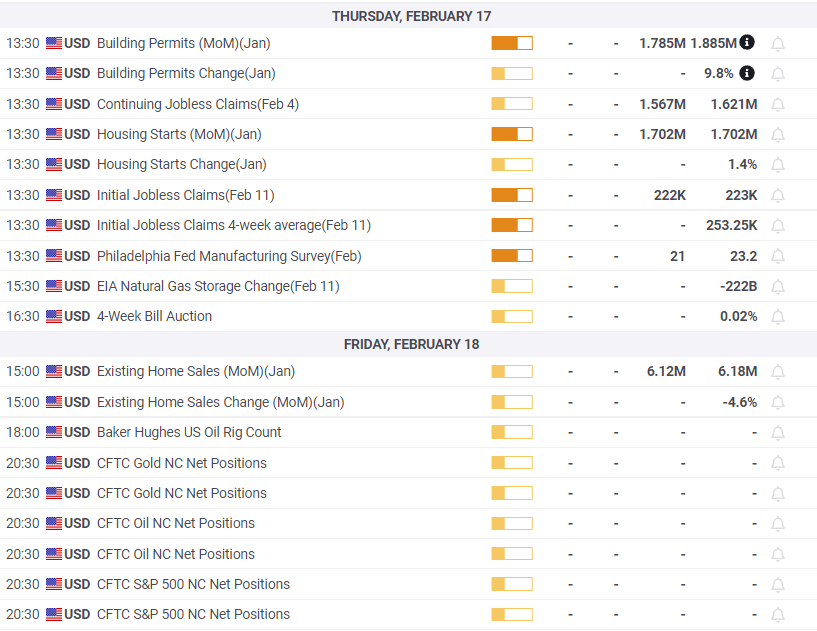Expand Initial Jobless Claims 4-week average row
The width and height of the screenshot is (817, 631).
[x=233, y=225]
